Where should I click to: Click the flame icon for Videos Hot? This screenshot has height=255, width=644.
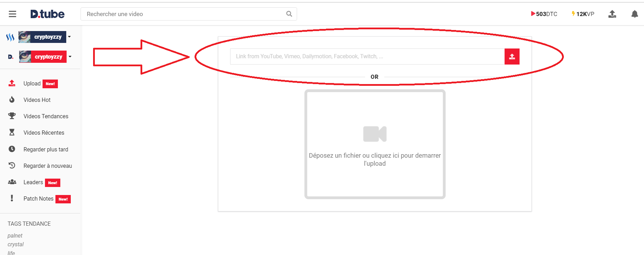pos(12,99)
